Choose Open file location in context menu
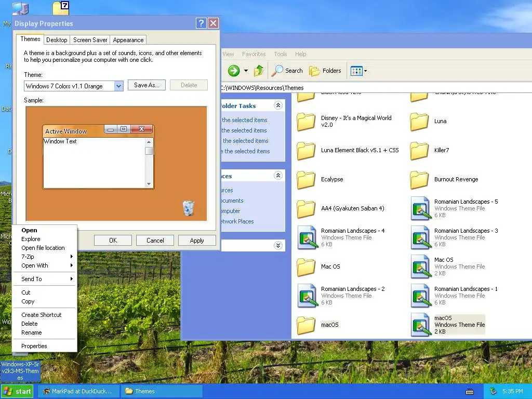This screenshot has width=532, height=399. click(x=44, y=248)
